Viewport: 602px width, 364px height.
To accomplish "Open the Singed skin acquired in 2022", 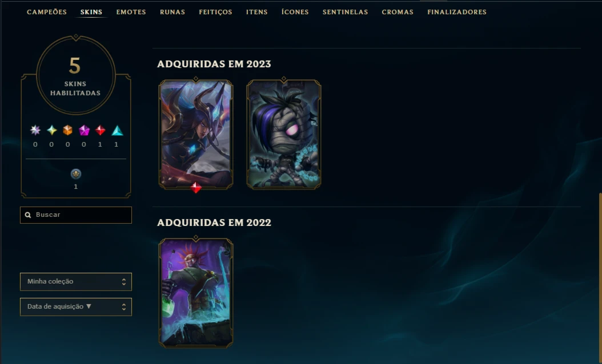I will [x=196, y=293].
